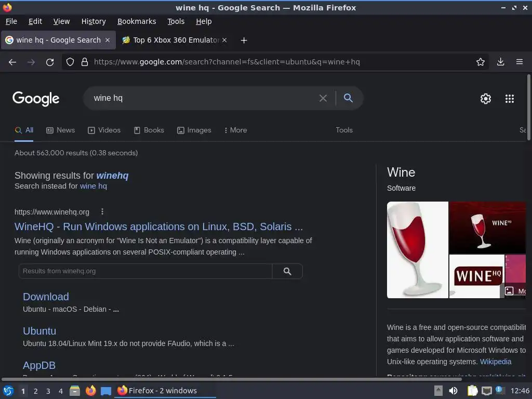Open a new tab with plus button
Image resolution: width=532 pixels, height=399 pixels.
(244, 41)
